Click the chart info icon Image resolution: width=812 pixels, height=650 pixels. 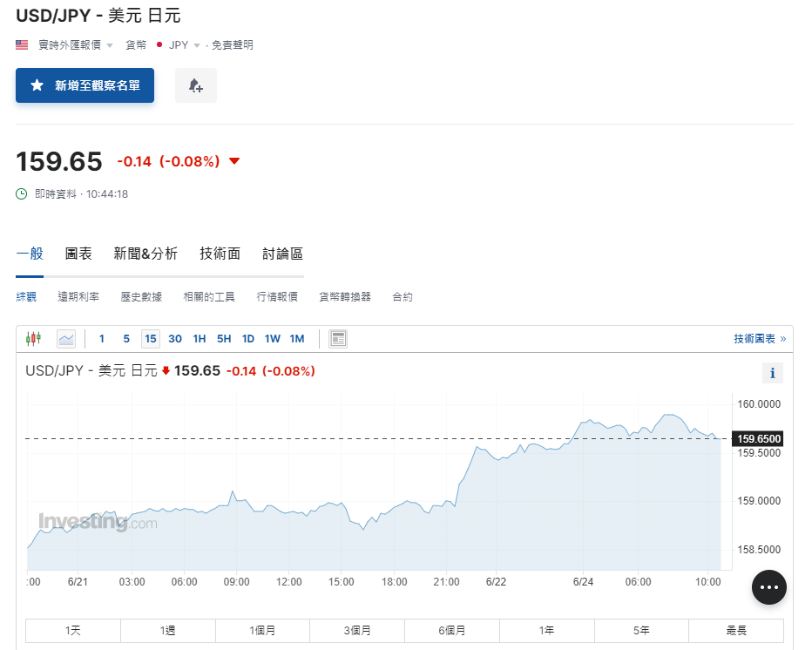click(x=772, y=372)
